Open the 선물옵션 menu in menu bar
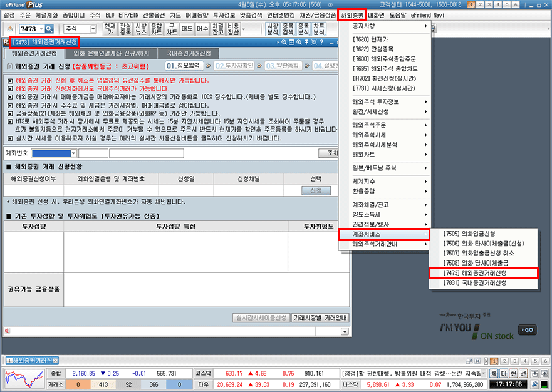 click(154, 15)
